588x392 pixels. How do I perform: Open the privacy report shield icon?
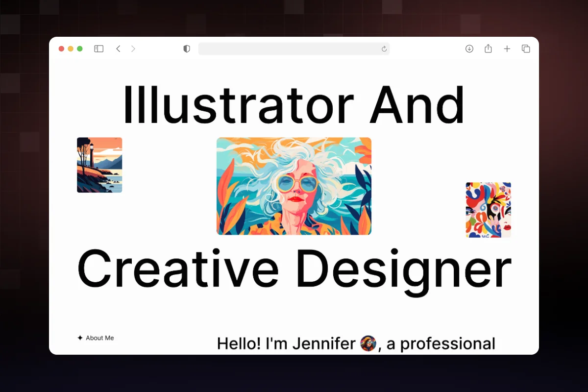click(186, 49)
